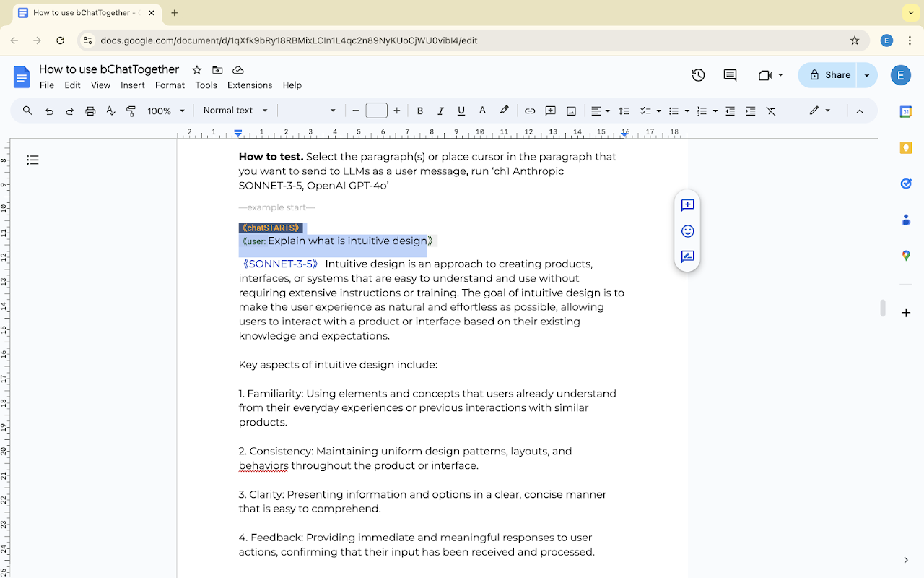
Task: Toggle bold formatting
Action: click(420, 111)
